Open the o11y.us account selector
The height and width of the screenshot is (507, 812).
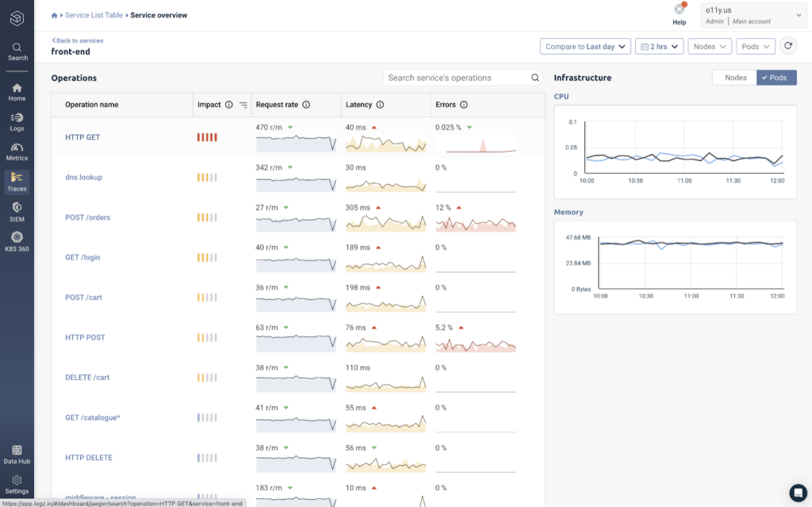[x=753, y=15]
